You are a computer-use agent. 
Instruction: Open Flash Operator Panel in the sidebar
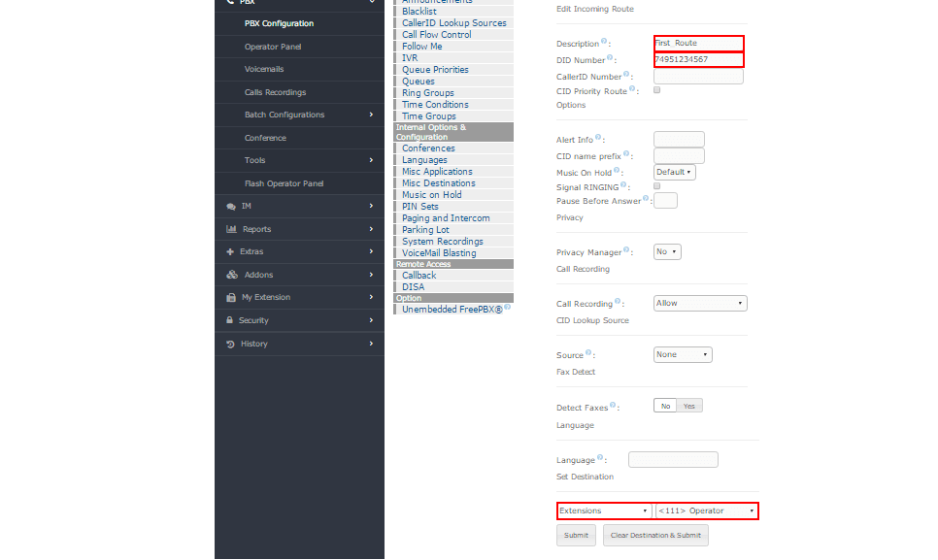(284, 183)
